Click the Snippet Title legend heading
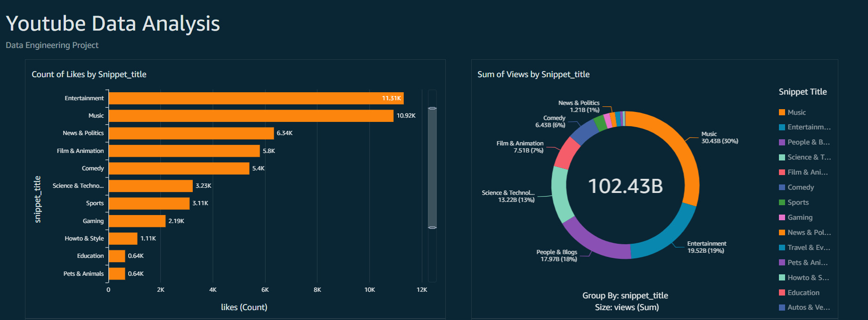 pyautogui.click(x=802, y=92)
